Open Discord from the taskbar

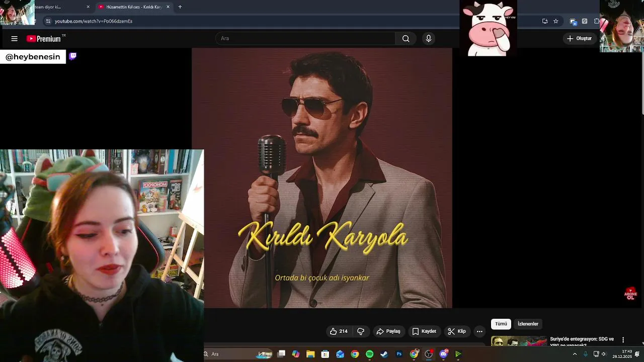(444, 354)
